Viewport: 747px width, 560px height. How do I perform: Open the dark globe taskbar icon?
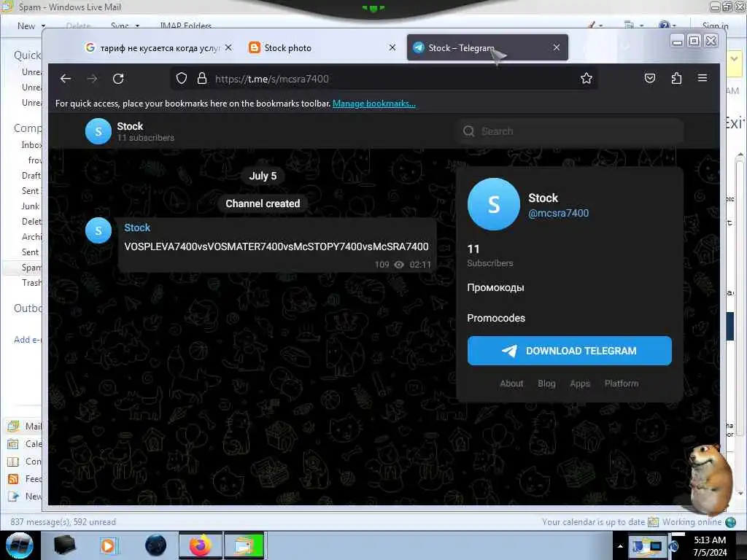click(156, 545)
